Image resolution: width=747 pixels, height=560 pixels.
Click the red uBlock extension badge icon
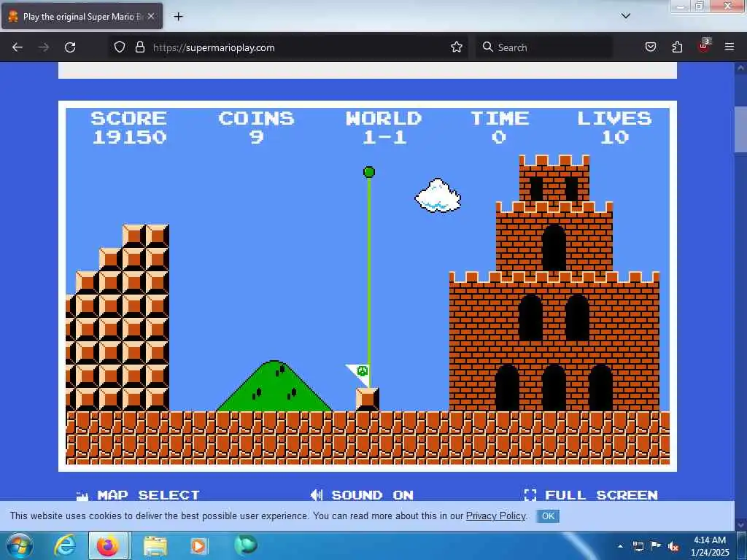pyautogui.click(x=704, y=46)
